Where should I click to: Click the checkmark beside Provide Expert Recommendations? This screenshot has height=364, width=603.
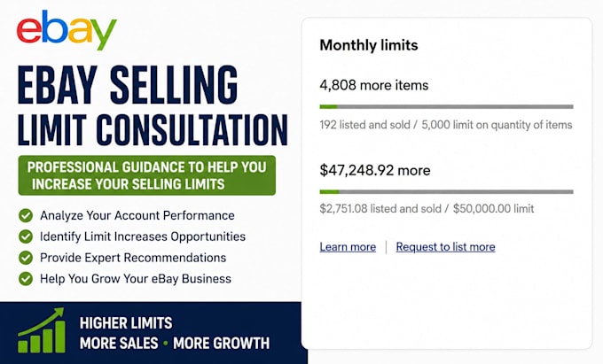26,258
